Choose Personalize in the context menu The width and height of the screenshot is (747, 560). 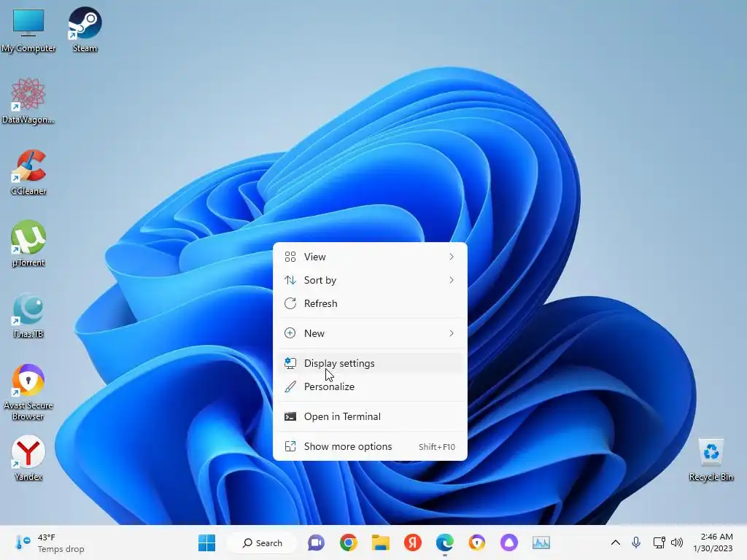tap(370, 386)
